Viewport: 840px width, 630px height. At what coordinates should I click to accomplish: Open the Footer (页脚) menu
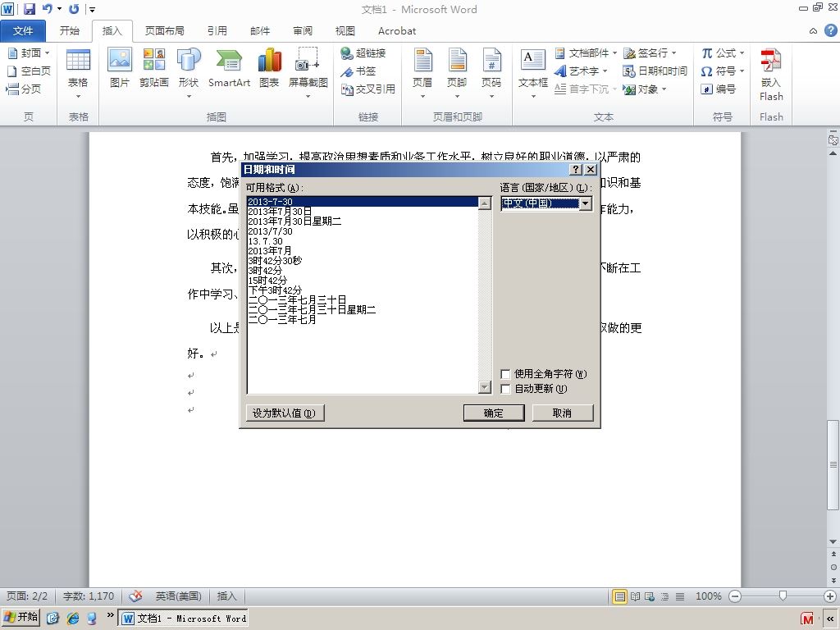click(x=457, y=73)
